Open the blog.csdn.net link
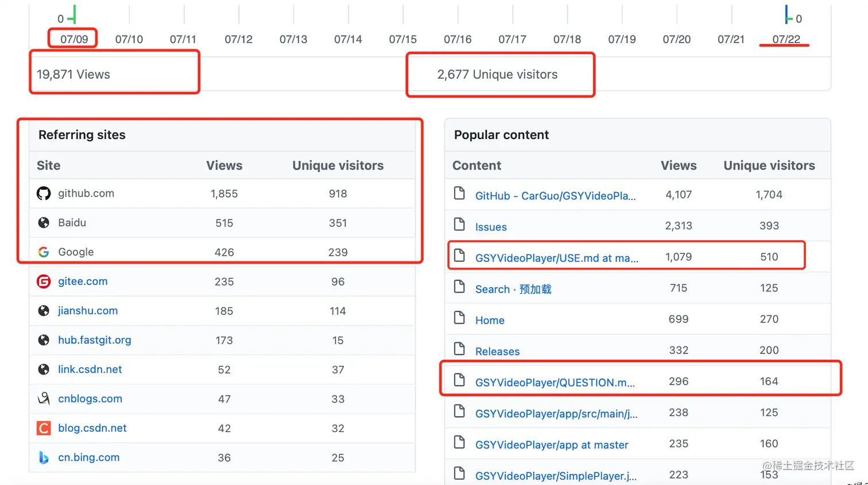868x485 pixels. [92, 428]
